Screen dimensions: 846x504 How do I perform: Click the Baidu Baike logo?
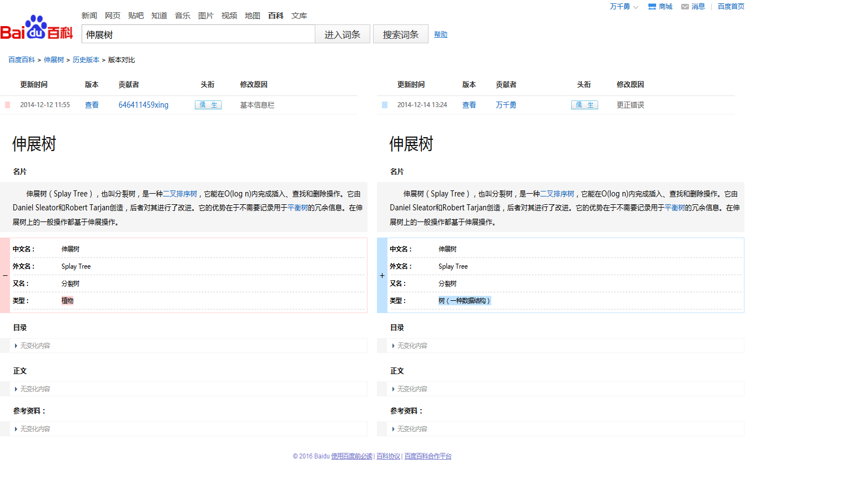coord(37,28)
